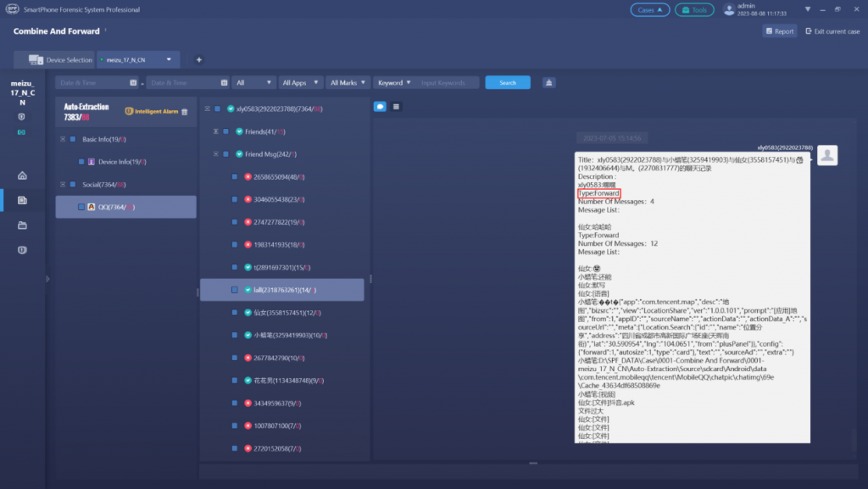
Task: Open the All Apps dropdown
Action: [x=300, y=83]
